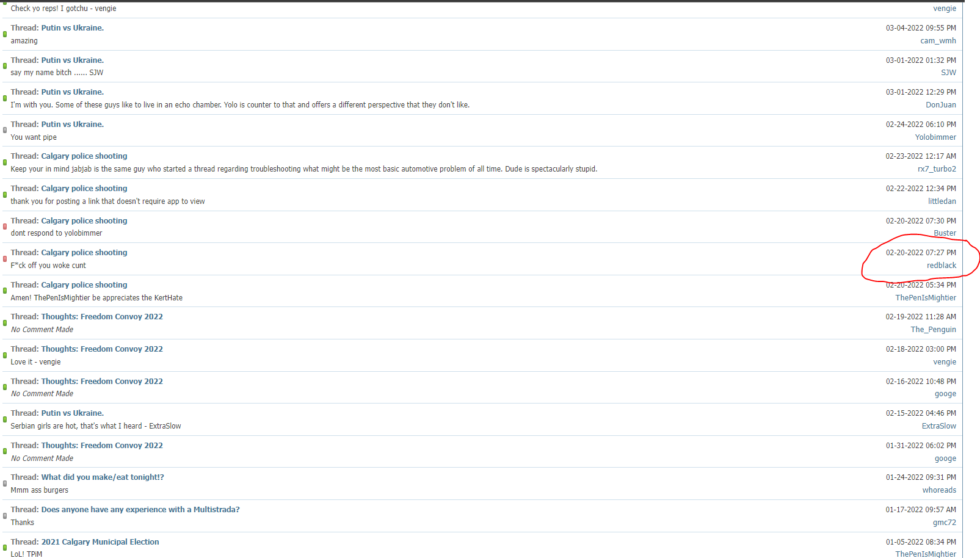Open Putin vs Ukraine thread above 'You want pipe'
980x558 pixels.
(x=73, y=125)
